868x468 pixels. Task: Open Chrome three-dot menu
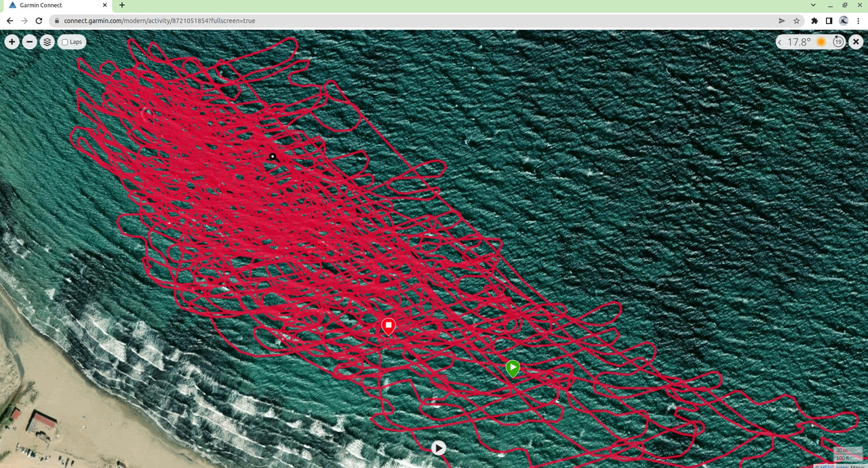(859, 21)
